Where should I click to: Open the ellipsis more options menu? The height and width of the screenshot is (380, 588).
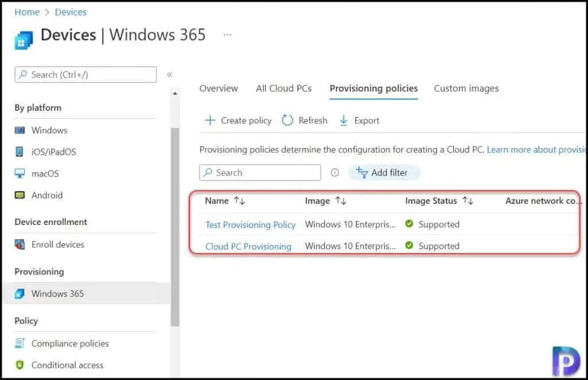(x=227, y=34)
